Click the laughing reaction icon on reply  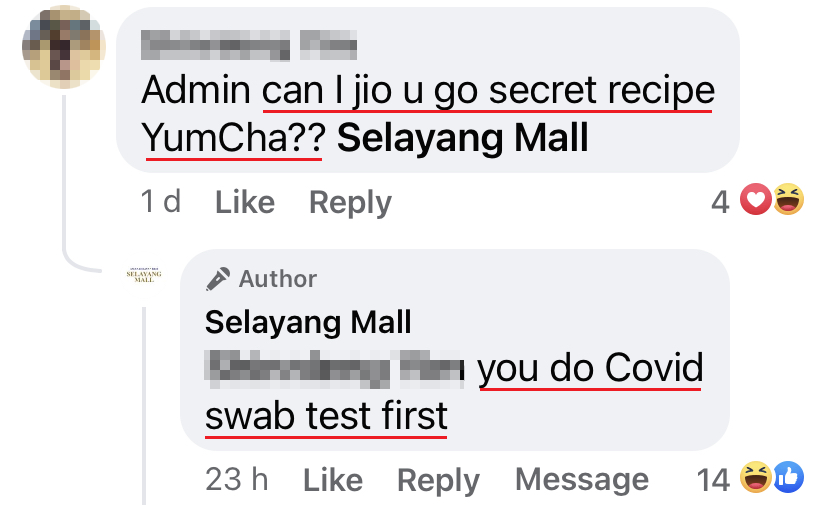coord(756,477)
